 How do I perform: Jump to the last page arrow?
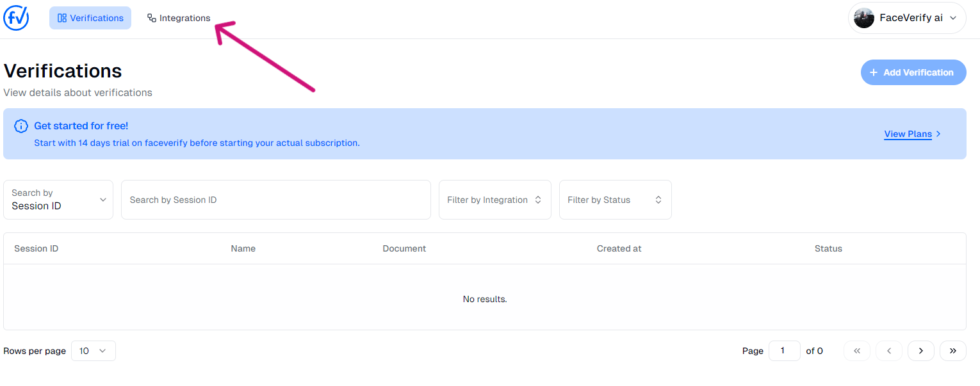click(x=952, y=351)
